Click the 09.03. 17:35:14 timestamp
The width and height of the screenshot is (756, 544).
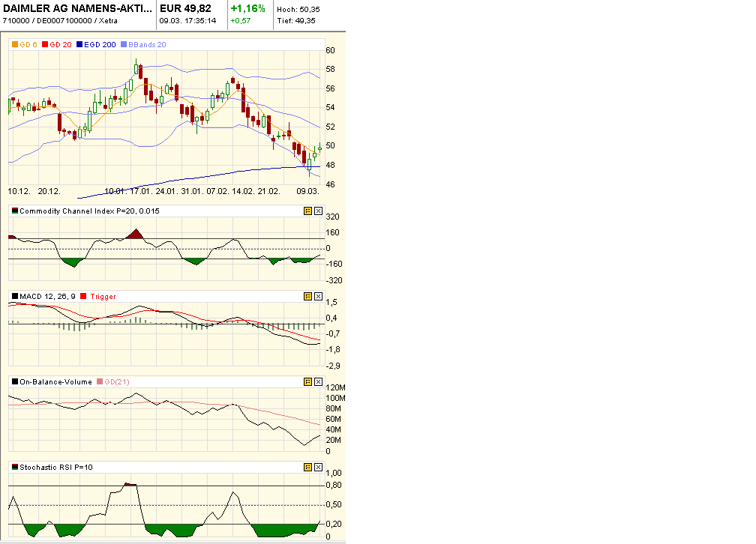187,21
